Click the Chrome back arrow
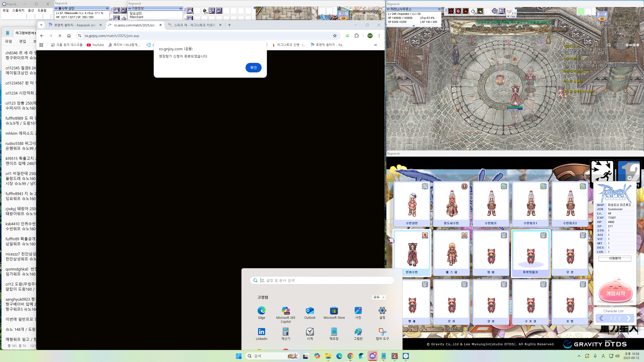644x362 pixels. coord(42,36)
